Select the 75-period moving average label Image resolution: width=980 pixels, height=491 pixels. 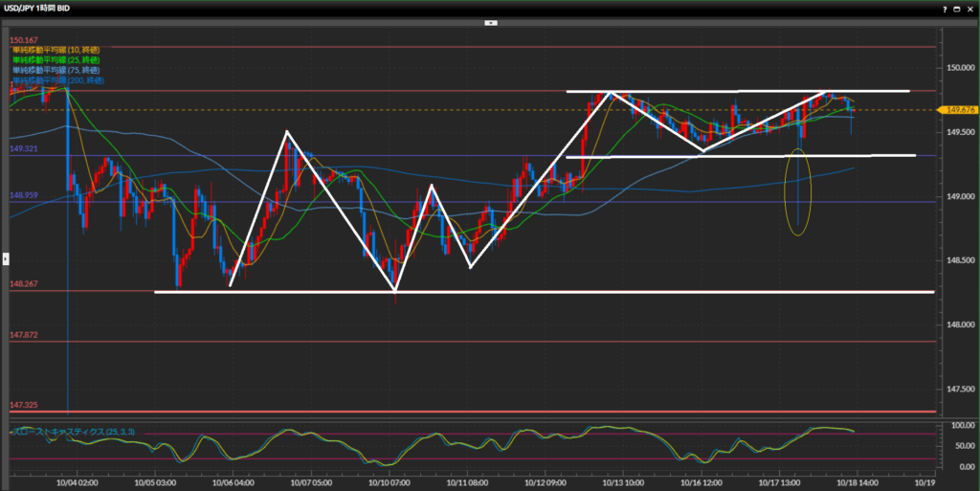(52, 70)
